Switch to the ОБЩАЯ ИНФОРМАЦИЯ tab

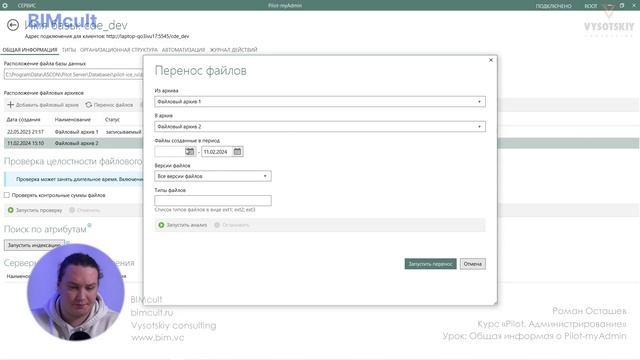(x=30, y=50)
